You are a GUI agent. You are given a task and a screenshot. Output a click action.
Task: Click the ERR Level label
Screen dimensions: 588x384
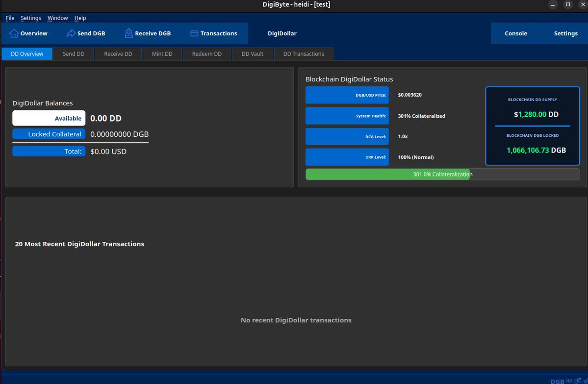tap(347, 157)
